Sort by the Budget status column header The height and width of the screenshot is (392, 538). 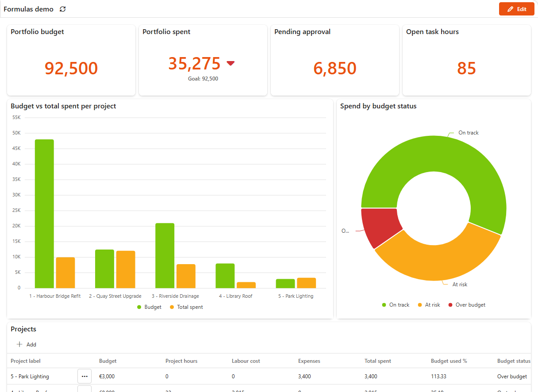[x=514, y=361]
